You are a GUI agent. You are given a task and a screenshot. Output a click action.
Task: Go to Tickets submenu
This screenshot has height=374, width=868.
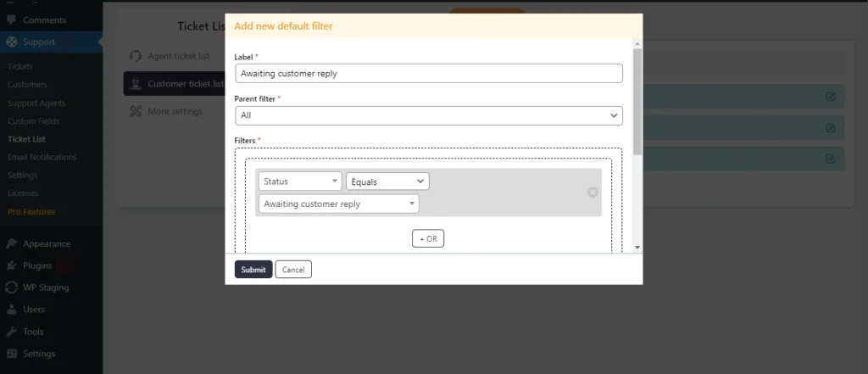pos(20,66)
